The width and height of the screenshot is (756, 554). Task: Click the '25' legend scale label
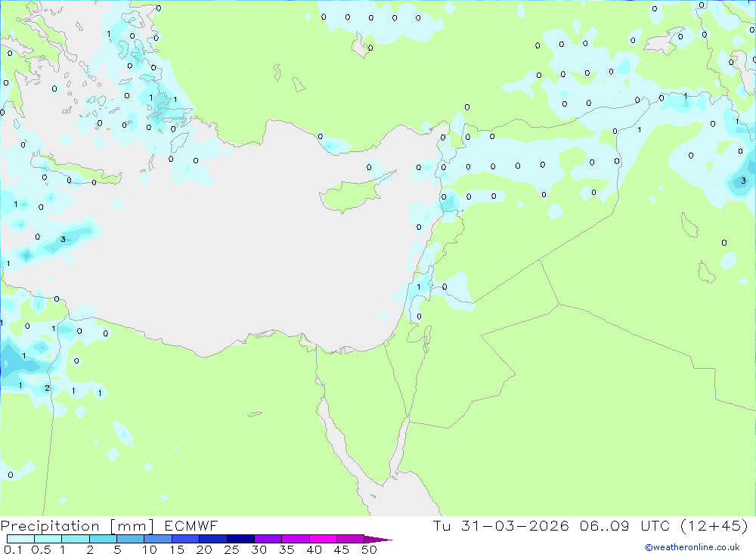coord(231,549)
